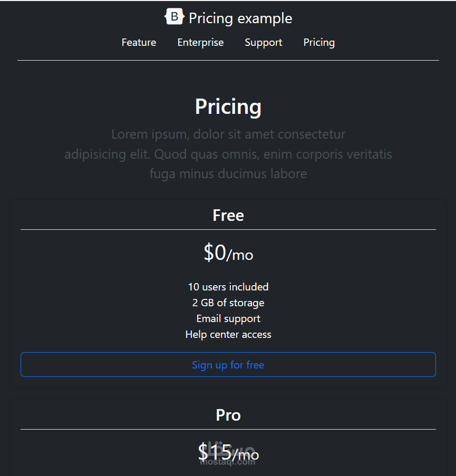Click the 10 users included line
The image size is (456, 476).
tap(228, 287)
